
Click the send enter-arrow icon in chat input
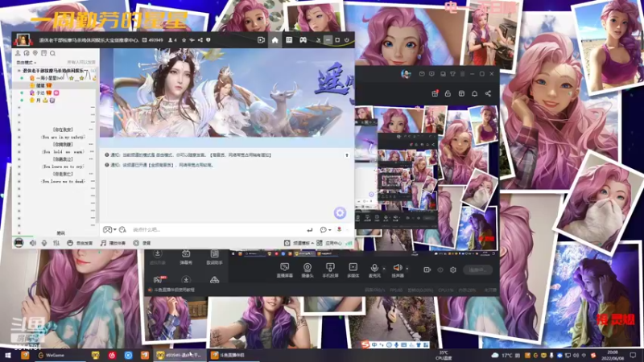310,230
